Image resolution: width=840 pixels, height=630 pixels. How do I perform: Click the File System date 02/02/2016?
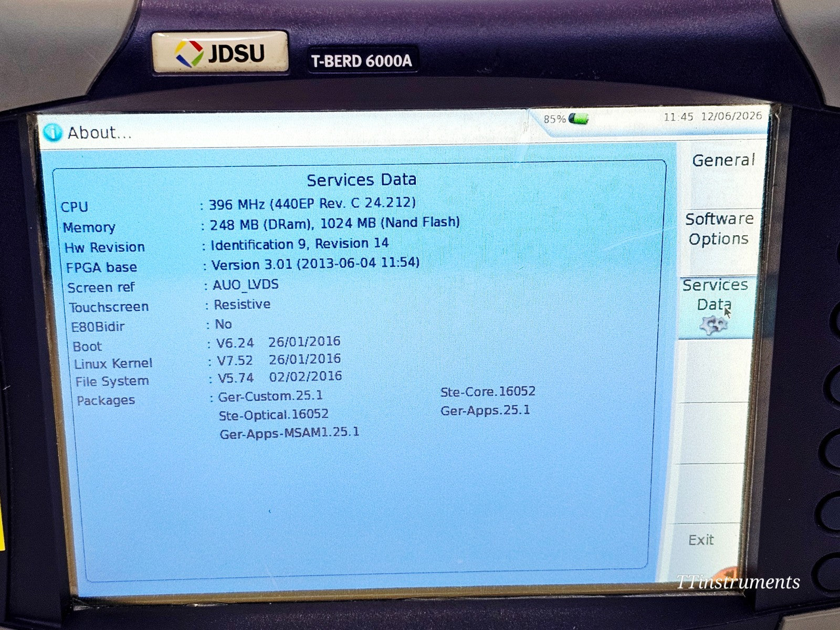point(306,376)
